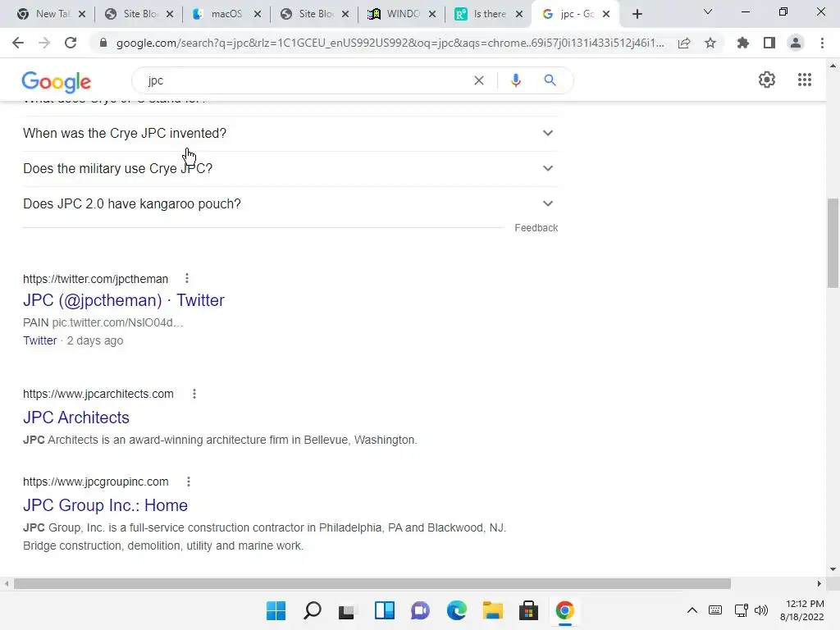Click the scrollbar down arrow
Screen dimensions: 840x630
(x=833, y=569)
